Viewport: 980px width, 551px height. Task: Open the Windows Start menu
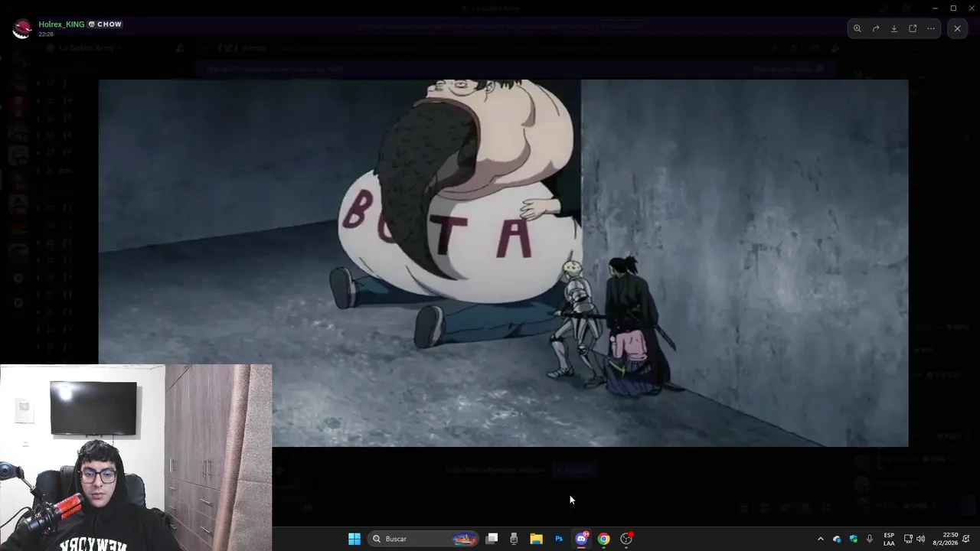pyautogui.click(x=354, y=539)
